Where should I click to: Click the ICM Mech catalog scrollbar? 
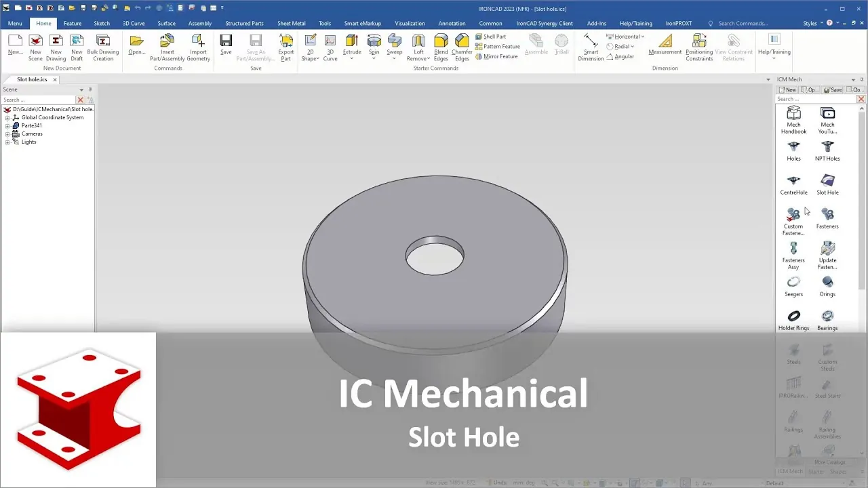pyautogui.click(x=862, y=200)
